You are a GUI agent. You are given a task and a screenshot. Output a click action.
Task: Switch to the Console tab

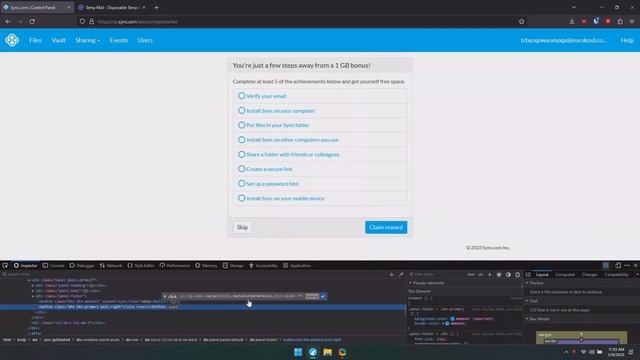[x=53, y=265]
